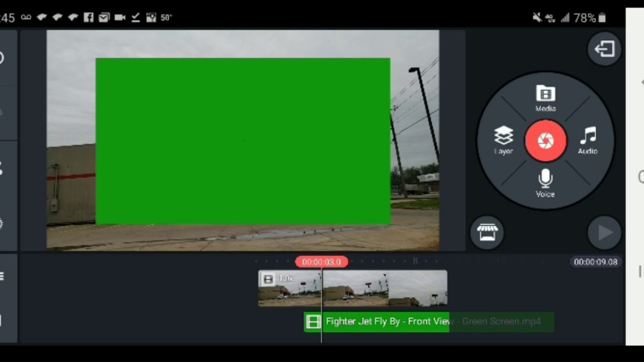Image resolution: width=644 pixels, height=362 pixels.
Task: Tap the green screen layer in preview
Action: pos(243,141)
